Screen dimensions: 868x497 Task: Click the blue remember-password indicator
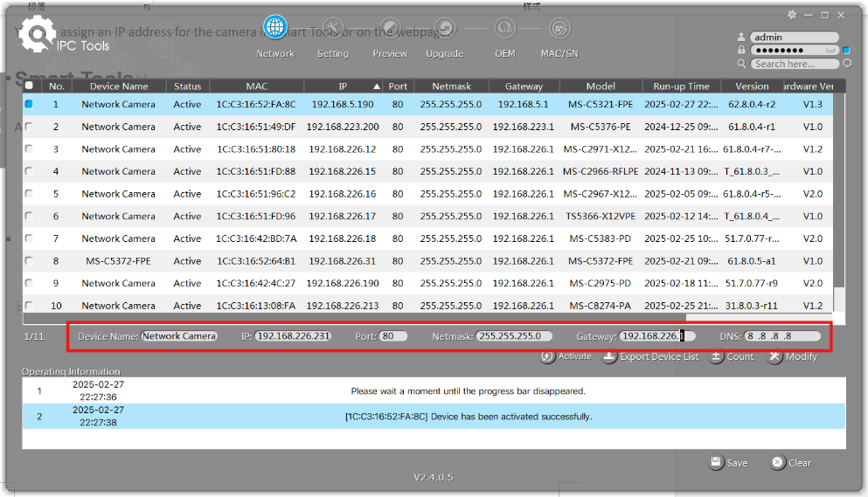click(846, 51)
